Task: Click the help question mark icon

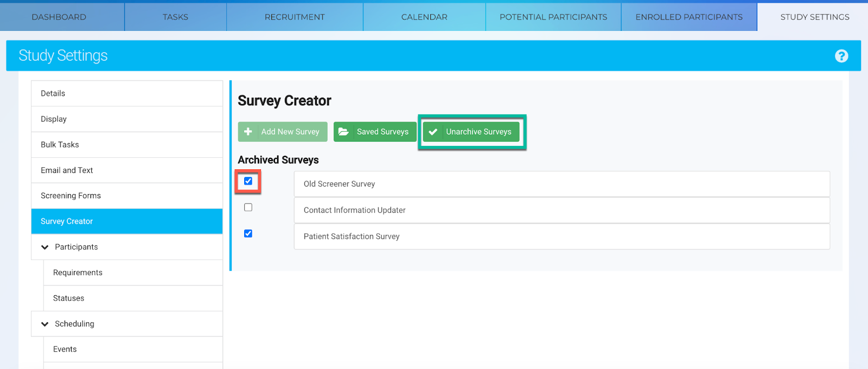Action: [x=841, y=56]
